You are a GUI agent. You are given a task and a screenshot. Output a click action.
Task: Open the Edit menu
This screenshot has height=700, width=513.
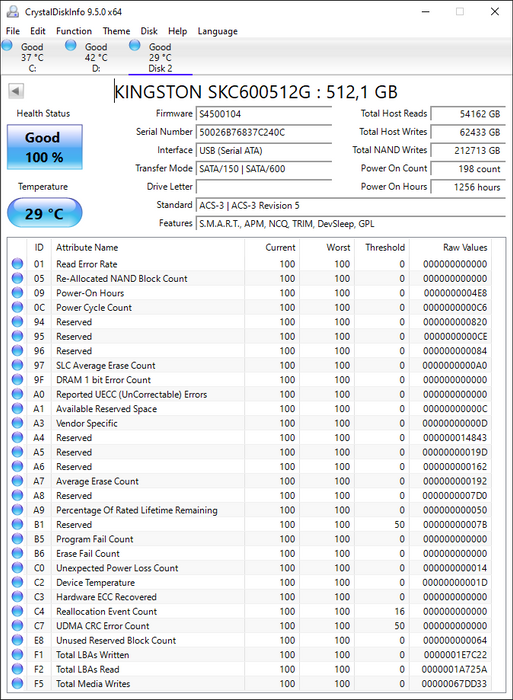coord(38,31)
